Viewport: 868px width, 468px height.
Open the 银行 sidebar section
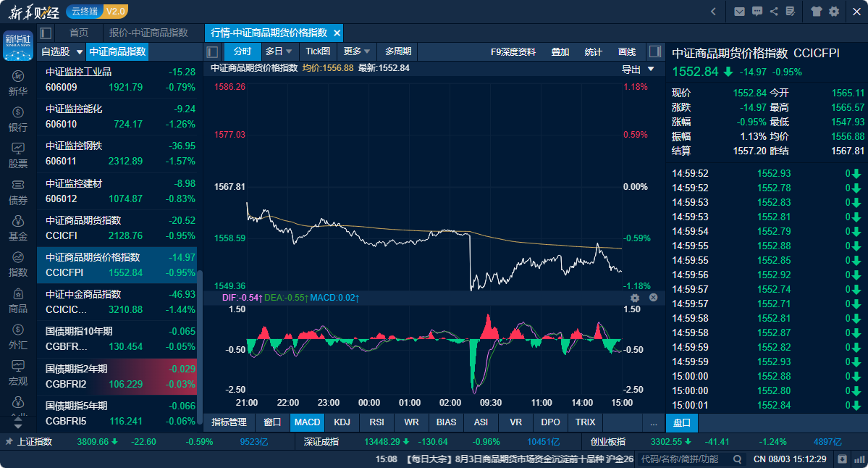17,120
